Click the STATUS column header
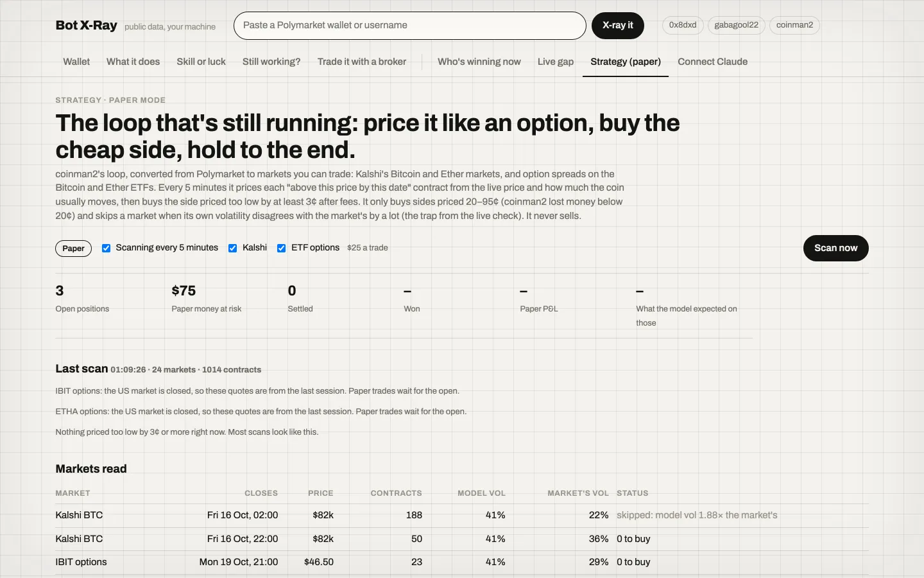The width and height of the screenshot is (924, 578). [x=633, y=493]
